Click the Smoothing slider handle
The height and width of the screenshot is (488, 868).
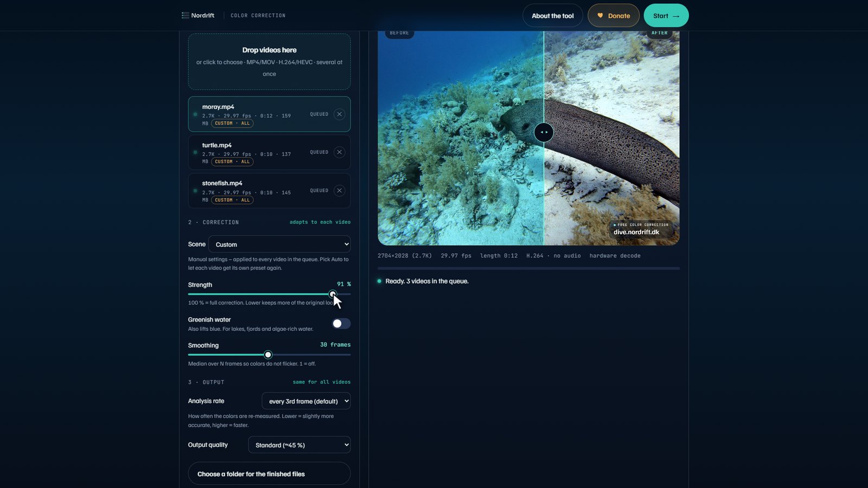[268, 355]
